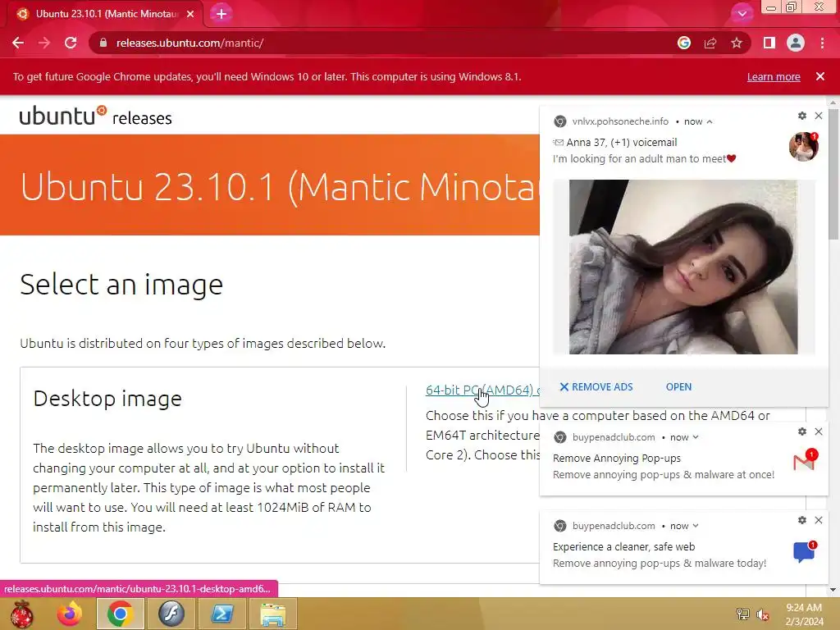The image size is (840, 630).
Task: Collapse the vnlvx.pohsoneche.info notification chevron
Action: (710, 121)
